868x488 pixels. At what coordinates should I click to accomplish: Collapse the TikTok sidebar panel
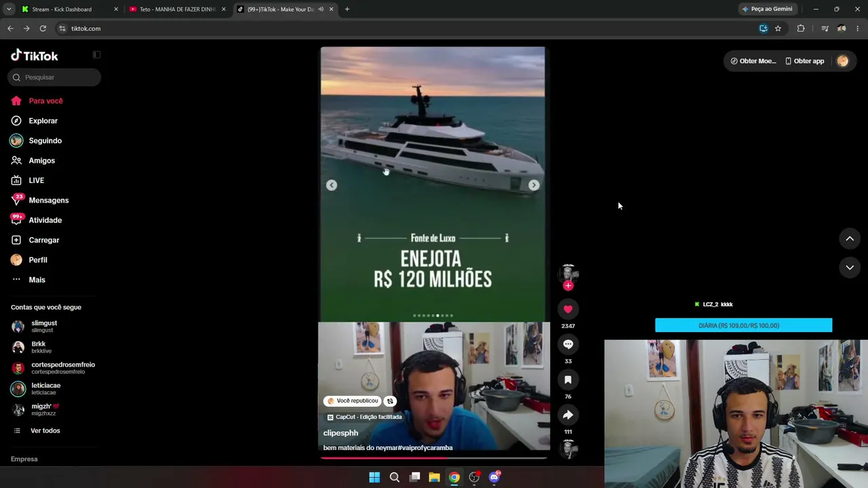(x=96, y=54)
